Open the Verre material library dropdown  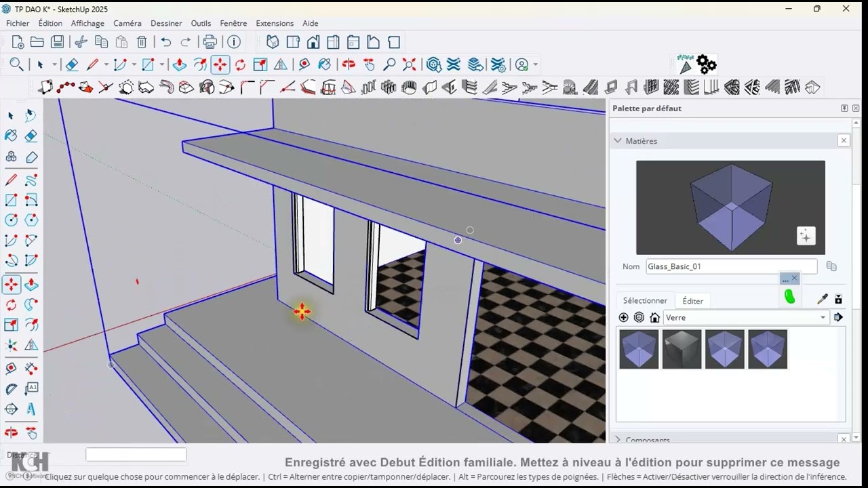(746, 317)
